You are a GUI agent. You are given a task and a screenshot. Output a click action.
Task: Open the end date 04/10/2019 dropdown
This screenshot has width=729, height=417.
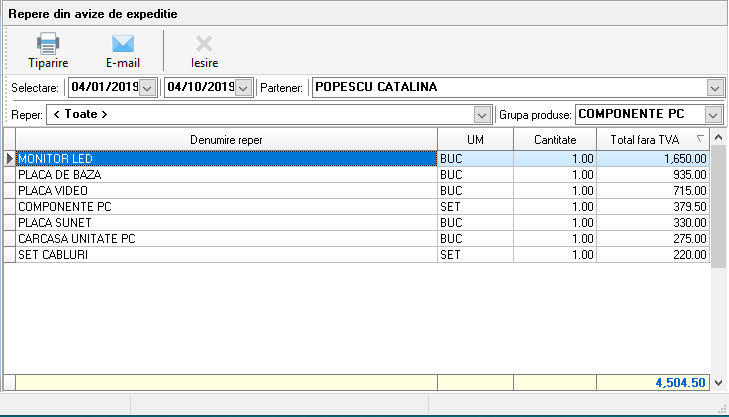coord(243,88)
